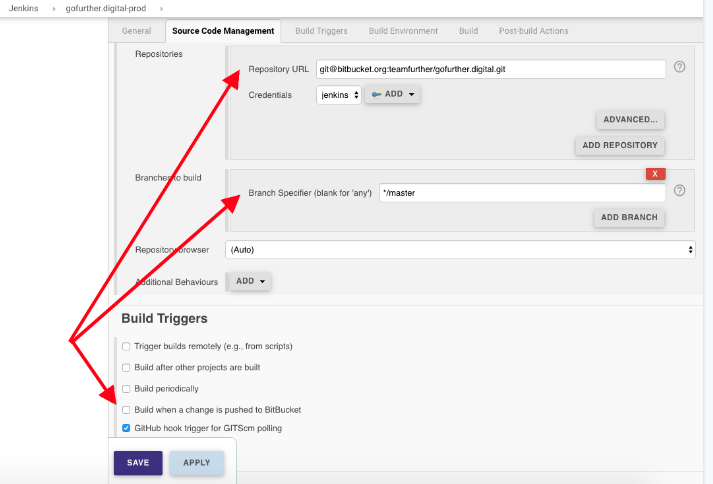Open the Build Triggers tab
This screenshot has width=713, height=484.
pyautogui.click(x=321, y=31)
